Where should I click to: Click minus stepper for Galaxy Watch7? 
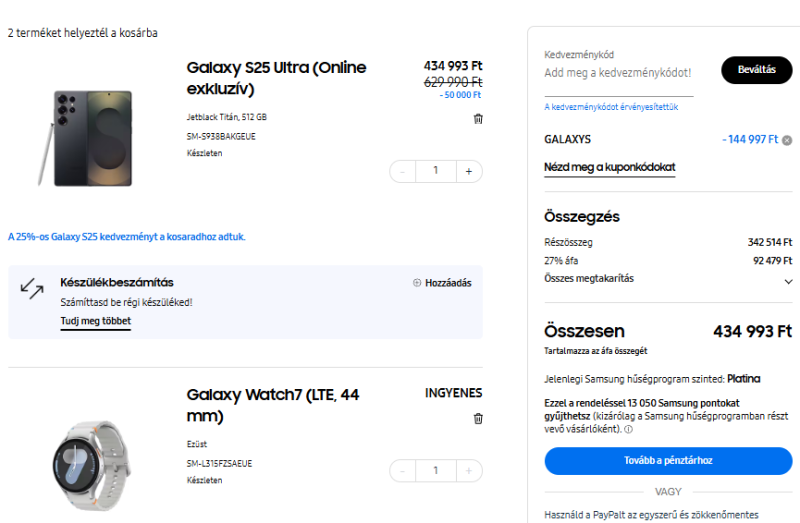click(x=403, y=470)
